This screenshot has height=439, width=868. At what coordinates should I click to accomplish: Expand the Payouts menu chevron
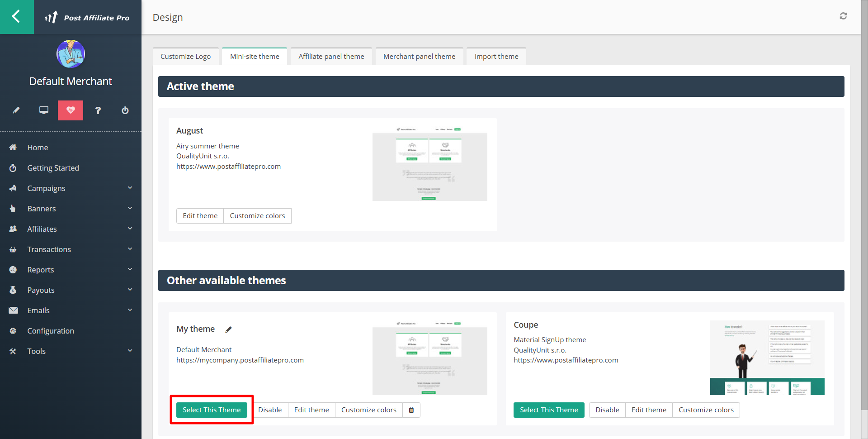[130, 290]
